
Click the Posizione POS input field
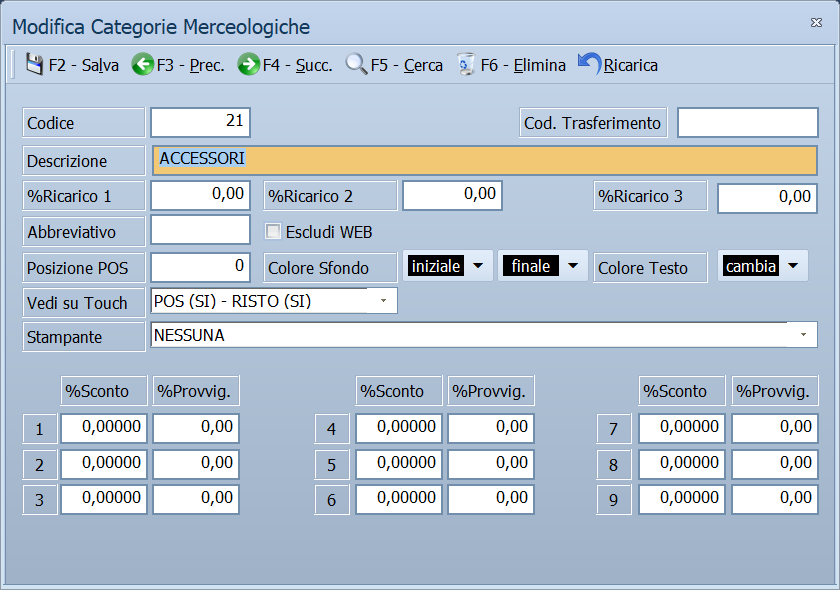click(x=200, y=267)
